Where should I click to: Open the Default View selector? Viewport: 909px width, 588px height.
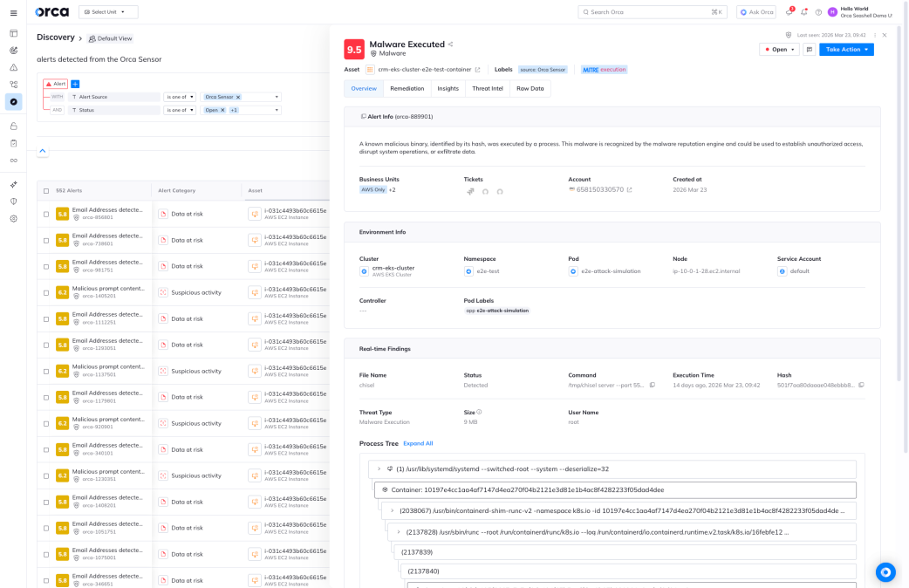(110, 39)
